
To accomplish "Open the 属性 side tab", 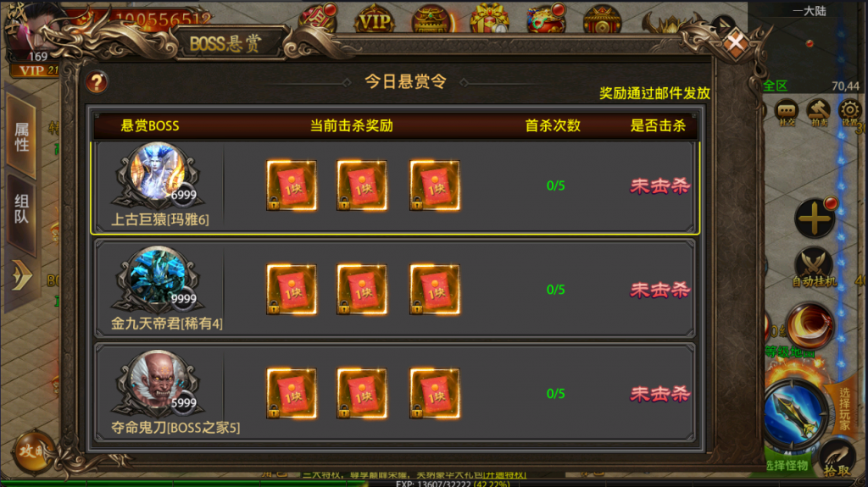I will 21,136.
